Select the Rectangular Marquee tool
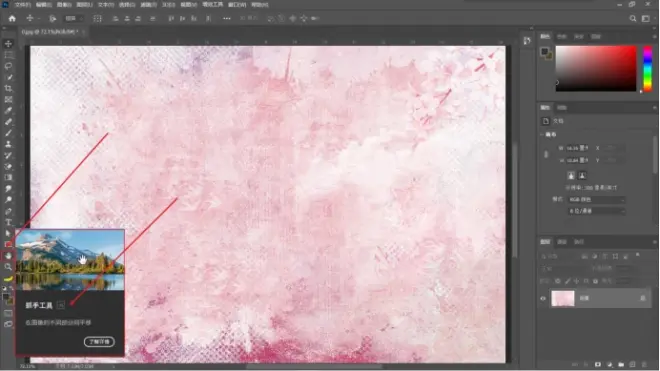Viewport: 660px width, 371px height. click(8, 55)
